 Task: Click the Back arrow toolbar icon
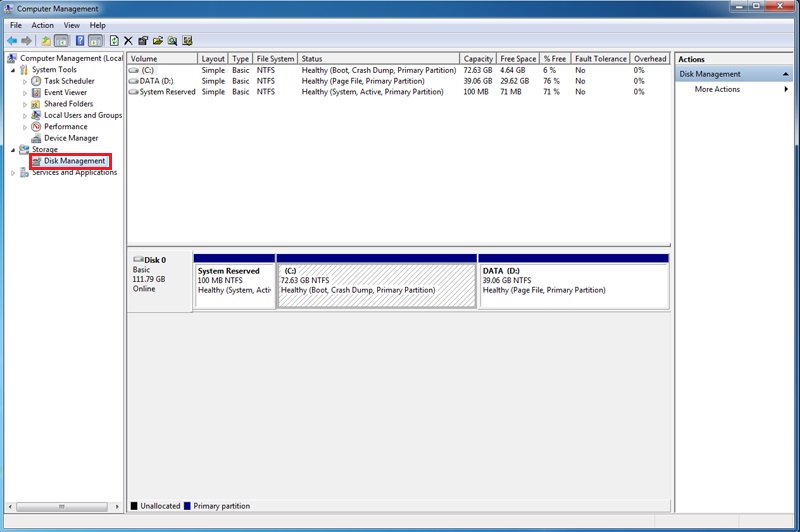12,41
